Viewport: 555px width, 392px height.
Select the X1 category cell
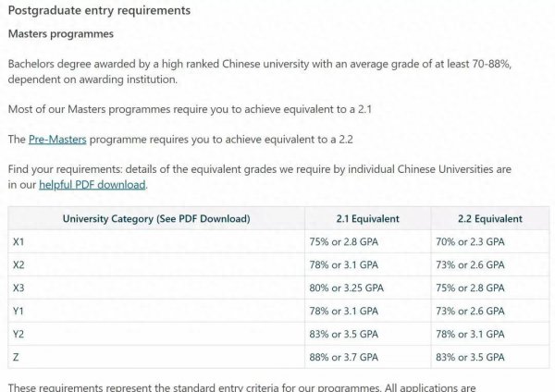19,241
